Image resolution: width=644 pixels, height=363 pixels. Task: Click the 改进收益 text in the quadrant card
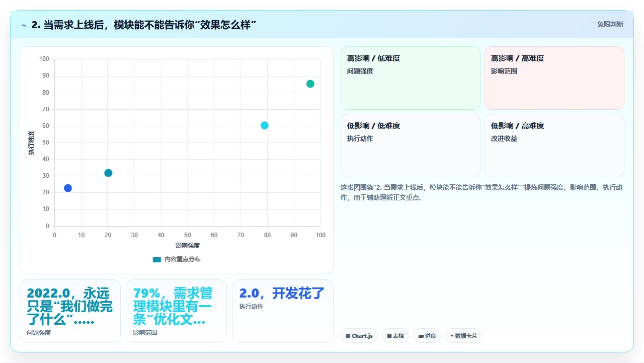point(504,138)
